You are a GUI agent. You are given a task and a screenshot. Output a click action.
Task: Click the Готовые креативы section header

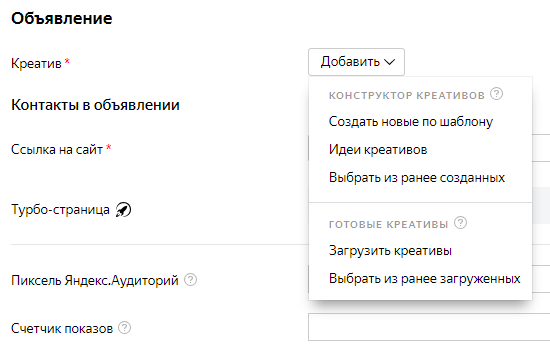[388, 225]
